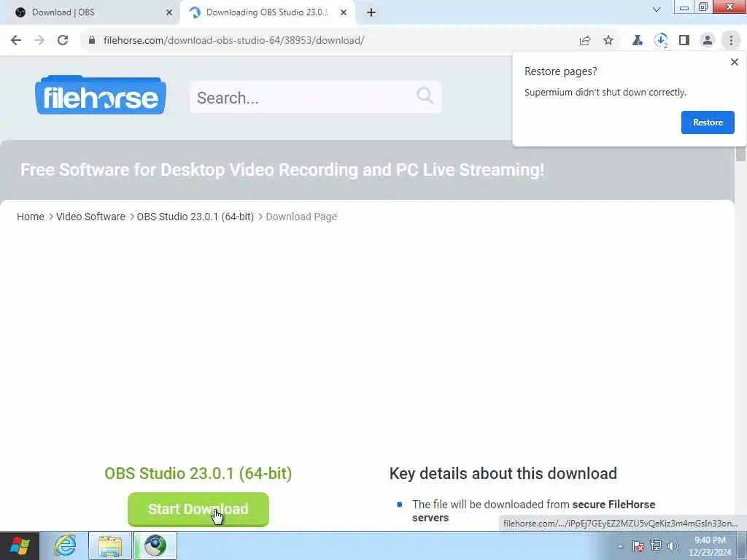The image size is (747, 560).
Task: Reload the current page
Action: [63, 41]
